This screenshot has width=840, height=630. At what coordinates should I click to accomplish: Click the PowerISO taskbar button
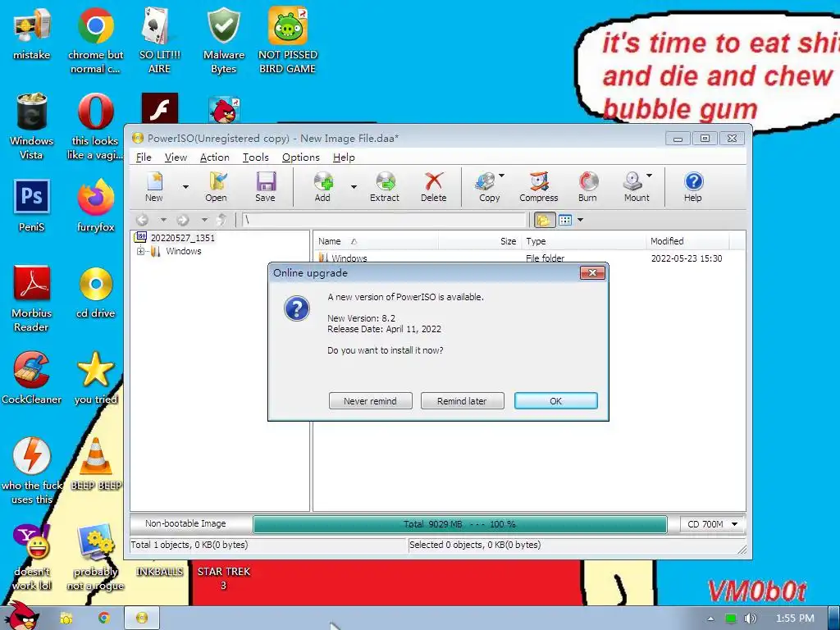[142, 619]
